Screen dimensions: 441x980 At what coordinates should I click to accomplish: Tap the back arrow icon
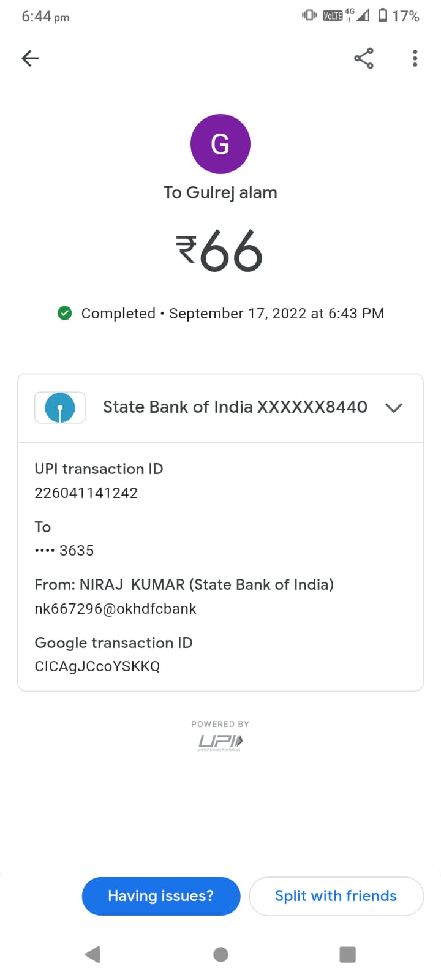point(30,58)
